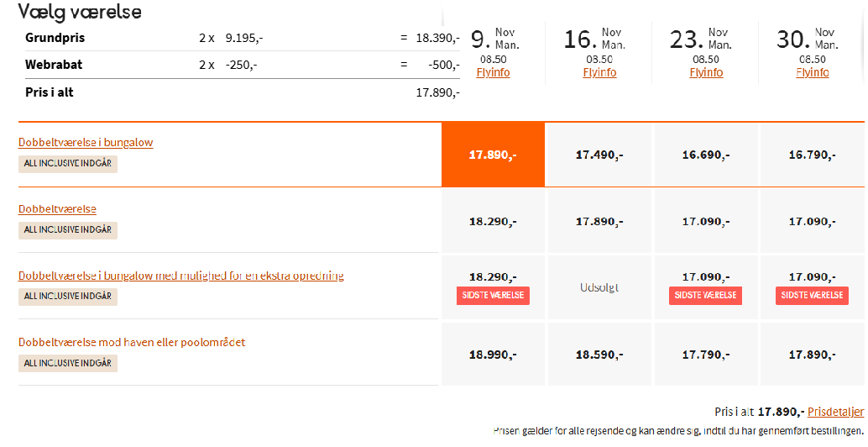Open Flyinfo link under 9 Nov
Viewport: 868px width, 447px height.
[x=493, y=72]
